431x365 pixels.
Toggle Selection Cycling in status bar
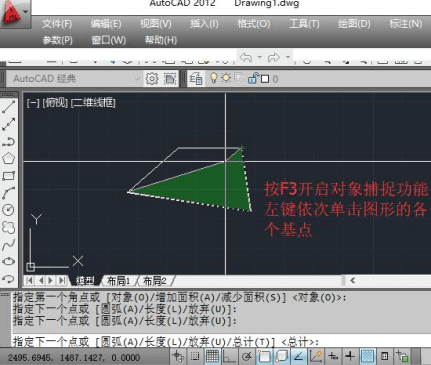click(x=402, y=357)
